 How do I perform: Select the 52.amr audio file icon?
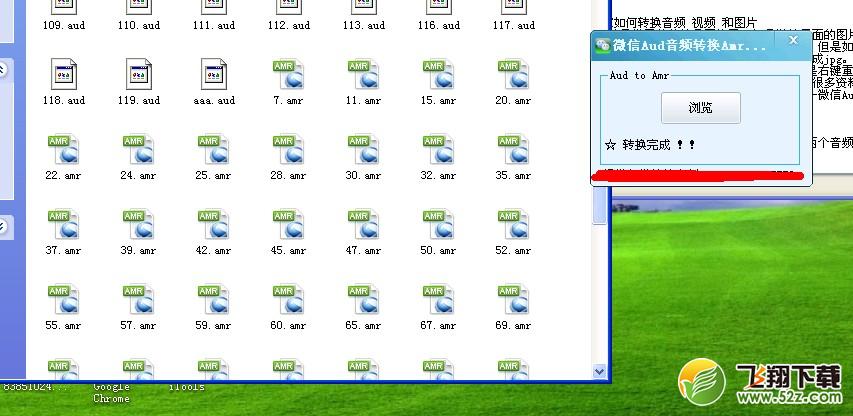pyautogui.click(x=513, y=224)
